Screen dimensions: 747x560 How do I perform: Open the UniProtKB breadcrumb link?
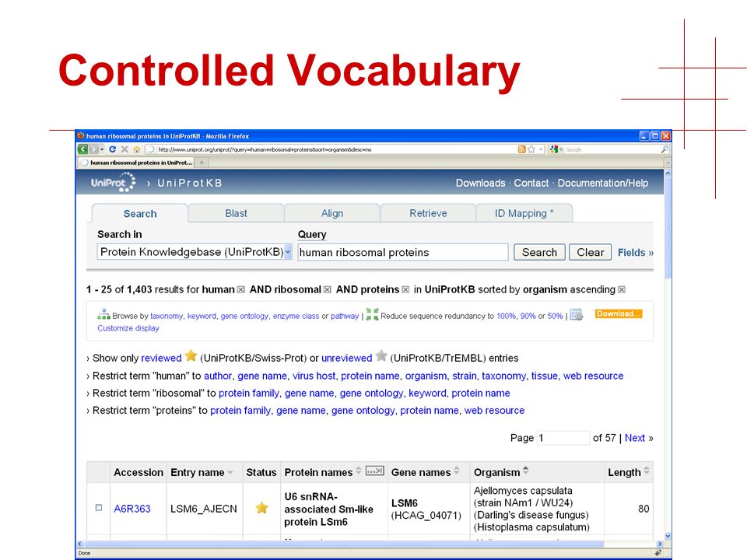pyautogui.click(x=190, y=184)
